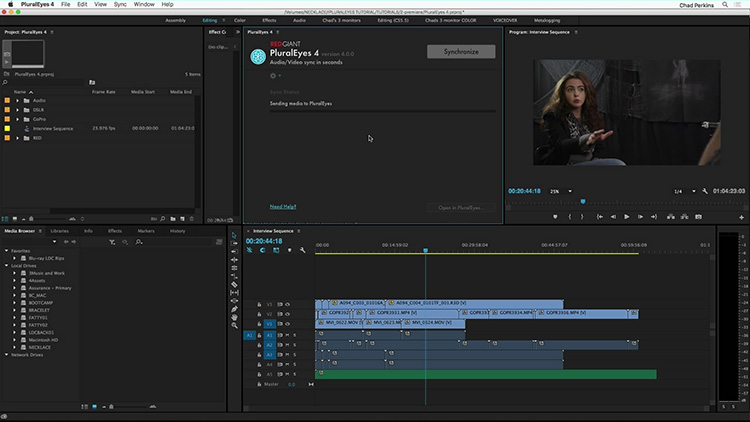Open the Need Help link

(x=283, y=207)
